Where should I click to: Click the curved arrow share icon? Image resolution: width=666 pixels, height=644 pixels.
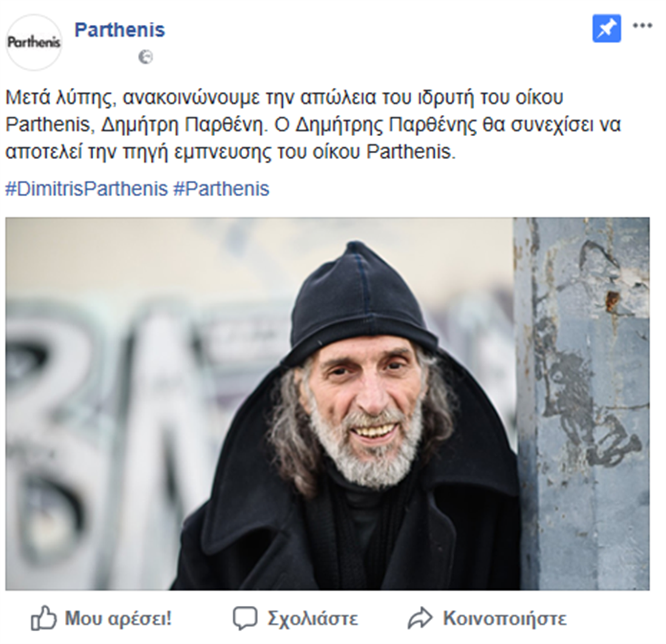[420, 618]
